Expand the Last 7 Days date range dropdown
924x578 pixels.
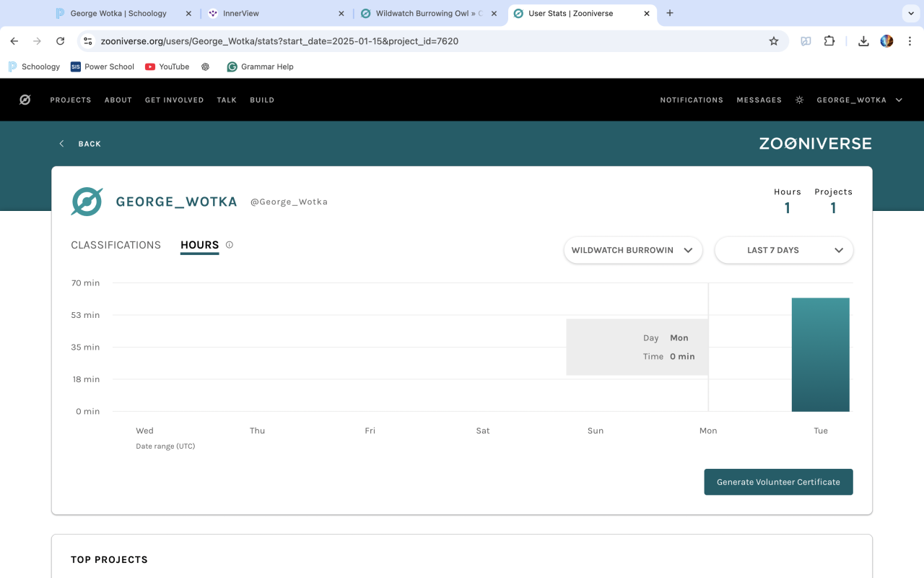[784, 250]
